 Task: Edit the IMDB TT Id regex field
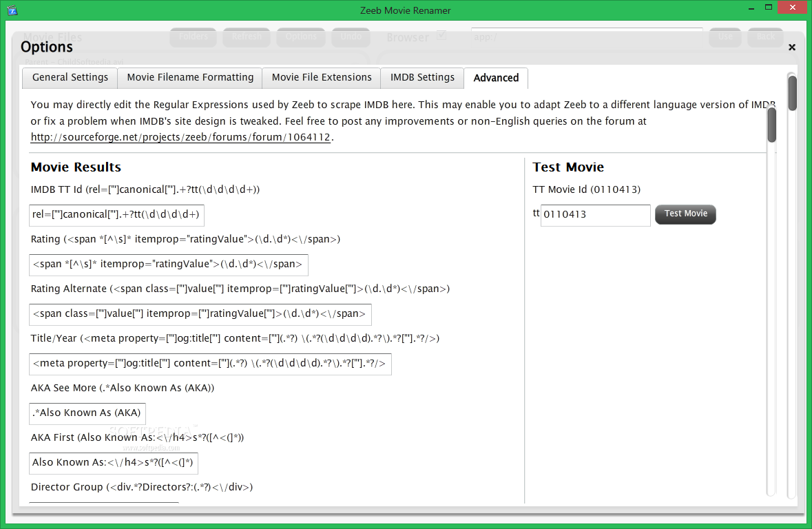click(x=116, y=215)
